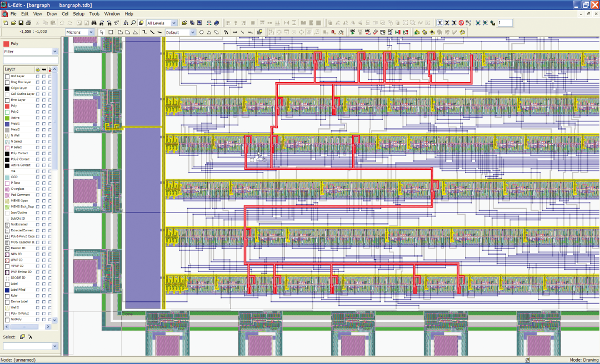Click the blue book Design Navigator icon
Viewport: 600px width, 364px height.
pos(217,23)
